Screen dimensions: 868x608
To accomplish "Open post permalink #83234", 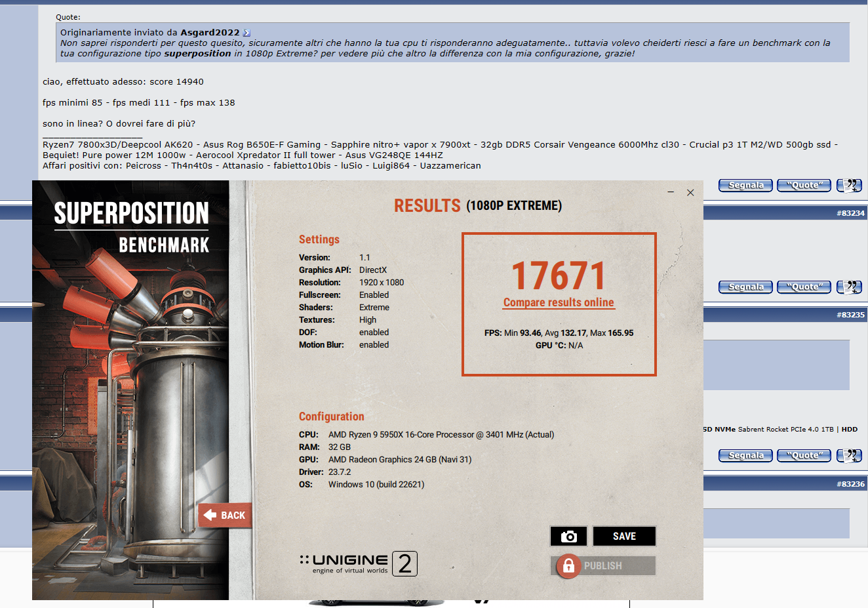I will pyautogui.click(x=850, y=213).
